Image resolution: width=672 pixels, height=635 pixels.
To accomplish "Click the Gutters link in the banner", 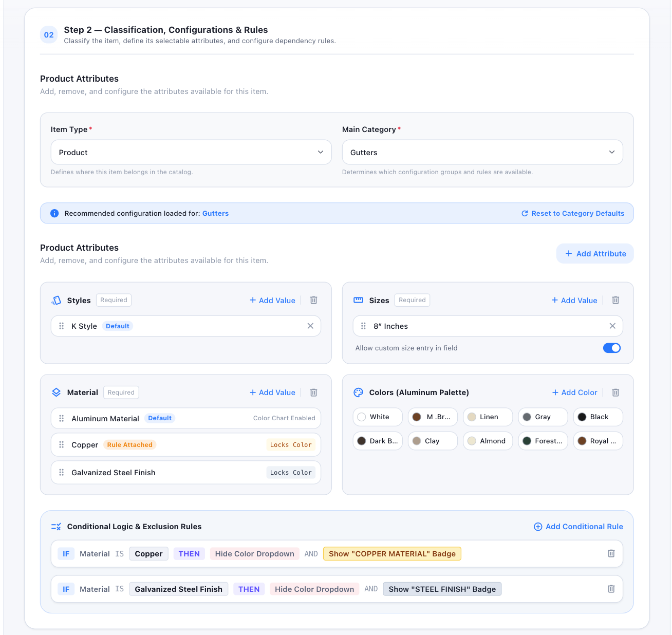I will [215, 213].
